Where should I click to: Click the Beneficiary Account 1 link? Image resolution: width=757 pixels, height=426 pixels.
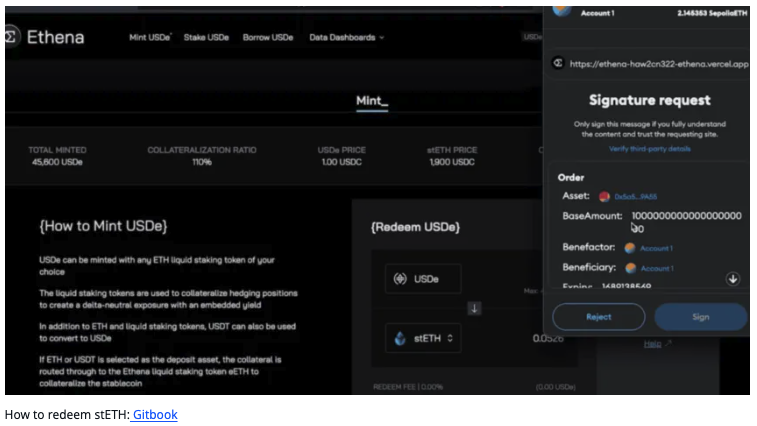(657, 269)
